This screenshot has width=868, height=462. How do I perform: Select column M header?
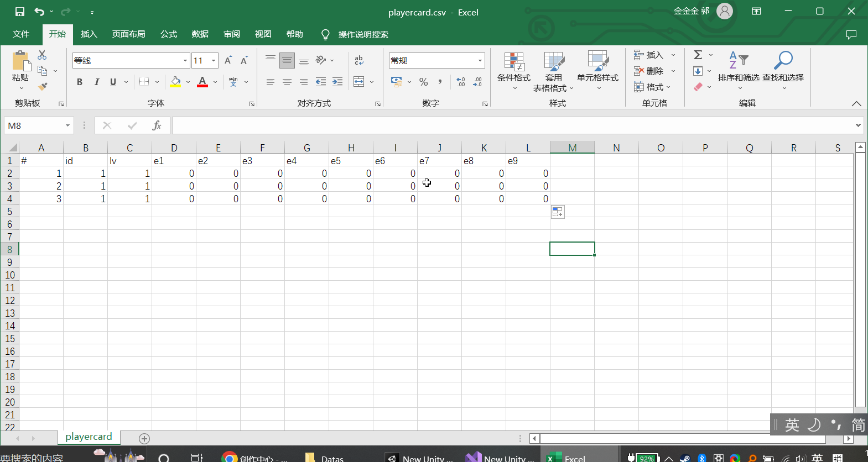(572, 148)
